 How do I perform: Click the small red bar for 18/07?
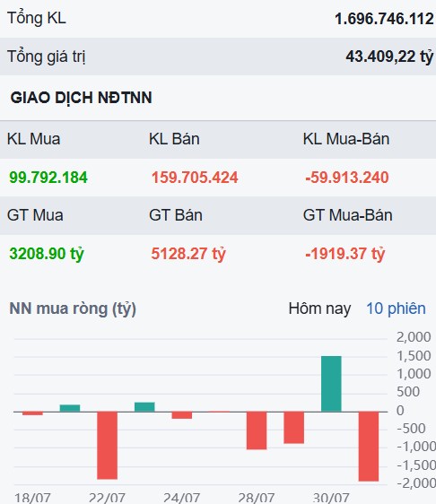[33, 413]
